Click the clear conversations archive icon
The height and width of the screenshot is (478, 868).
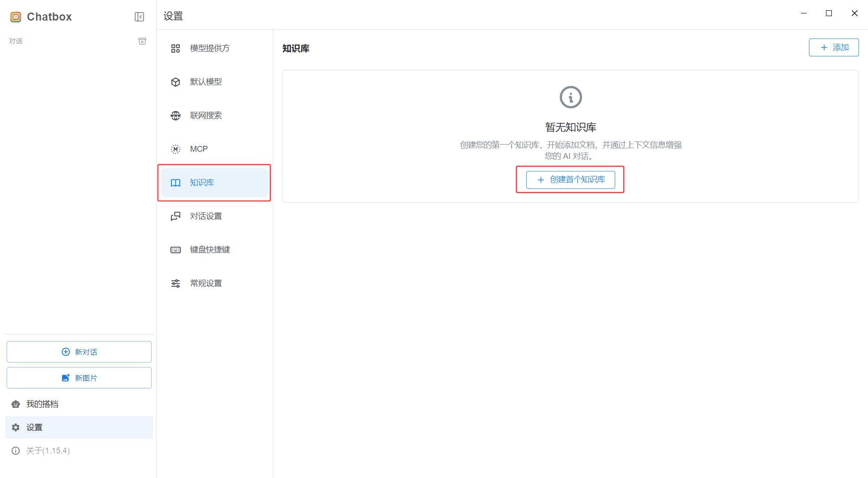142,41
